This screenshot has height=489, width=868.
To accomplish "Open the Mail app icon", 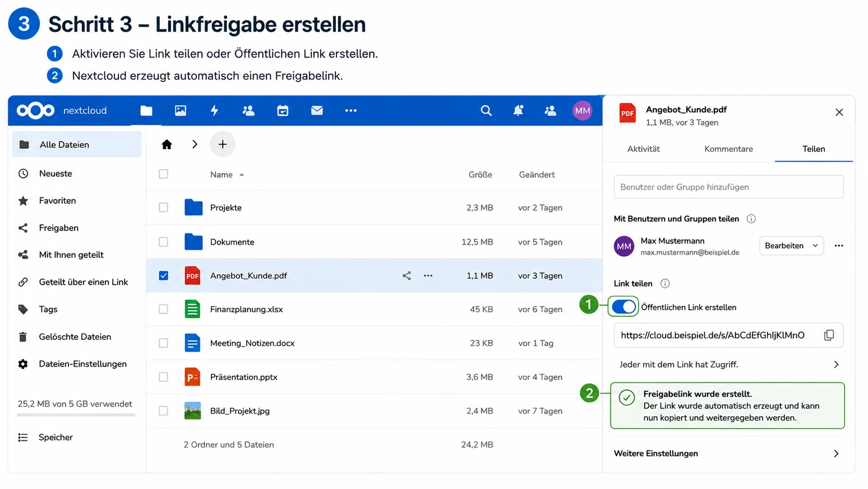I will pyautogui.click(x=317, y=110).
